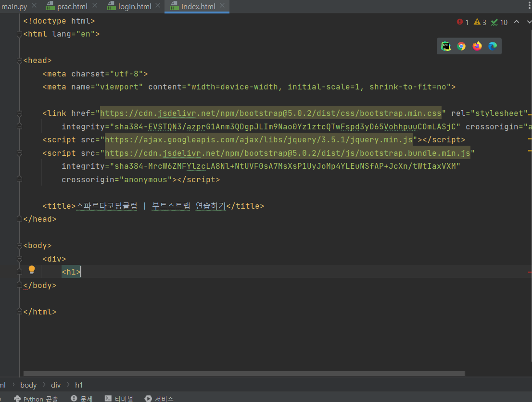
Task: Click closing body fold marker
Action: click(x=19, y=285)
